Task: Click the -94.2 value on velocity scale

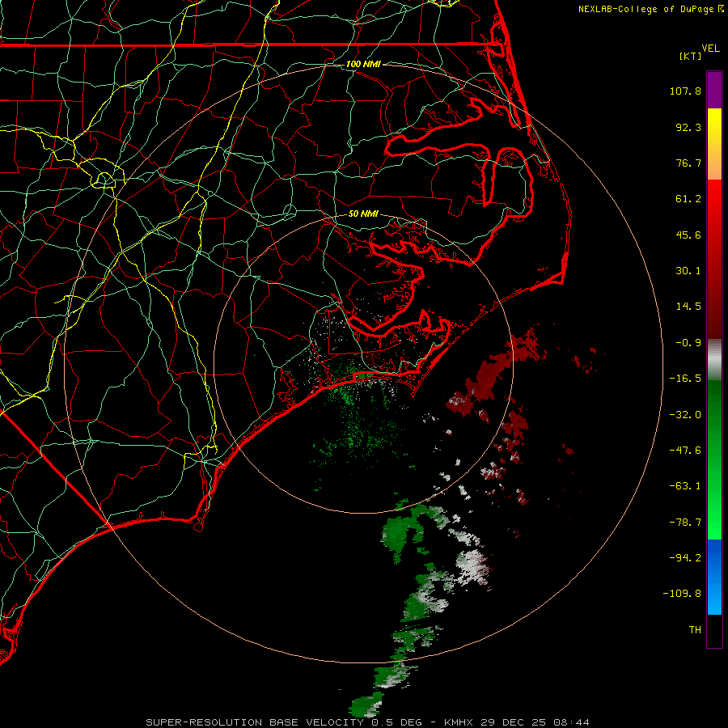Action: [x=685, y=557]
